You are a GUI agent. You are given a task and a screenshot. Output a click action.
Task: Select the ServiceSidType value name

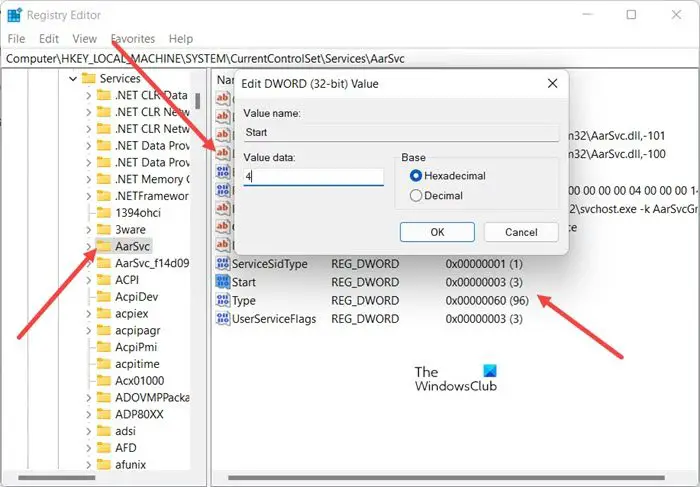click(270, 264)
